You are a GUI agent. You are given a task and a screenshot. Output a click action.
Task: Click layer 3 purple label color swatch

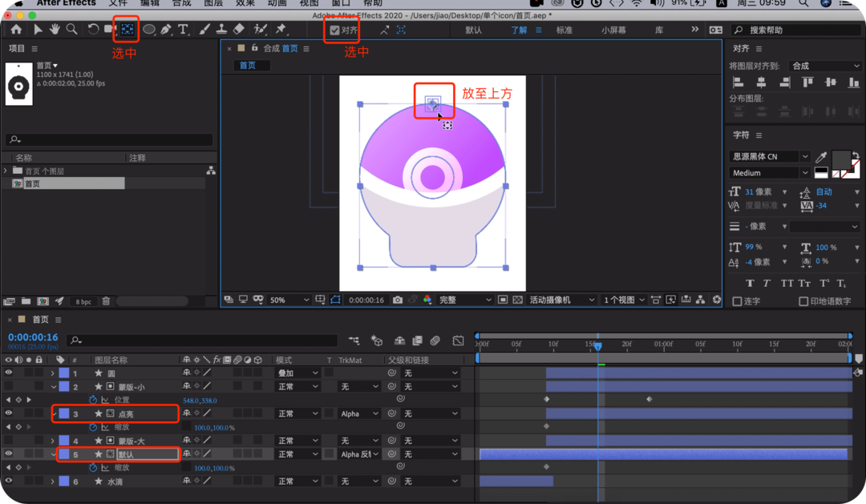pyautogui.click(x=64, y=413)
